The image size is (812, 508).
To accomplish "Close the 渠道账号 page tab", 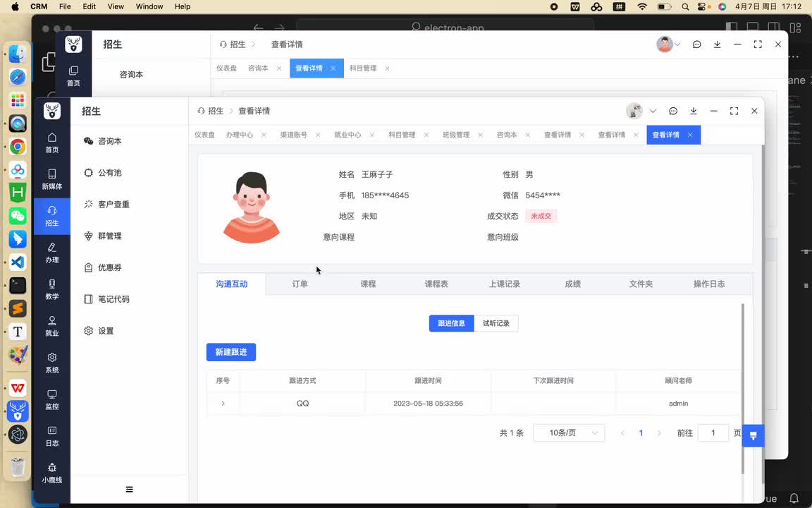I will [x=318, y=135].
